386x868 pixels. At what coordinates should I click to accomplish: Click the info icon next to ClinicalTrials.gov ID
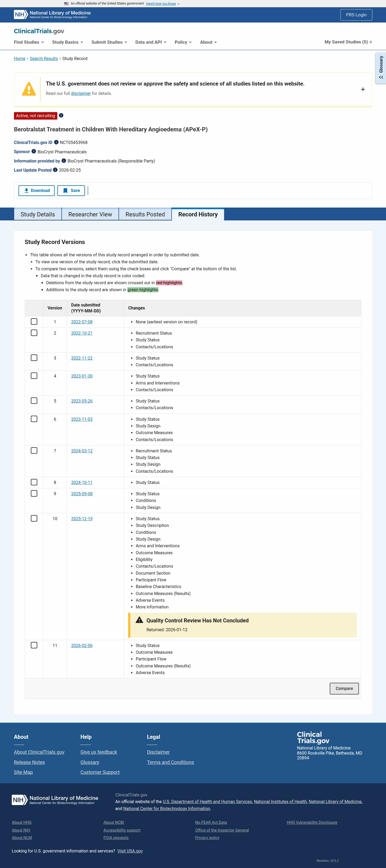56,142
